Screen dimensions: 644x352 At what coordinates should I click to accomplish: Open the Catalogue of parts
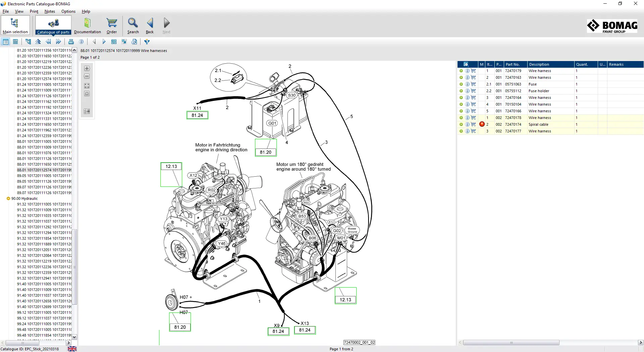[x=53, y=25]
